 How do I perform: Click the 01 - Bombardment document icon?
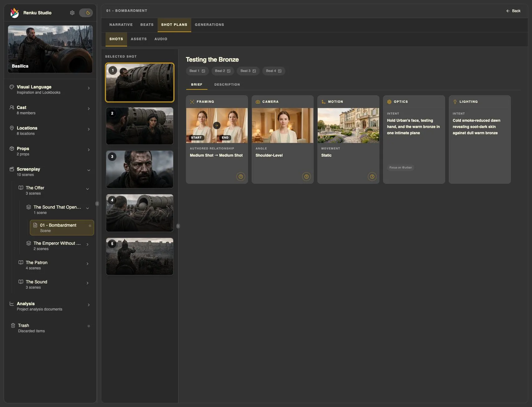pyautogui.click(x=35, y=225)
